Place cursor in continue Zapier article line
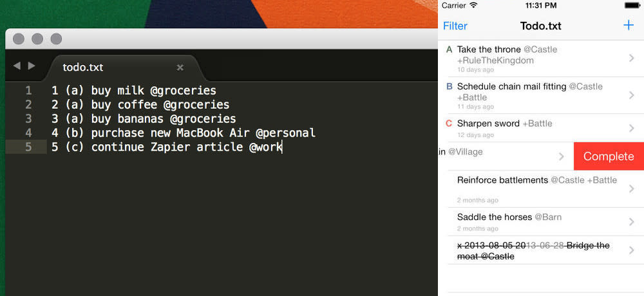The height and width of the screenshot is (296, 644). (167, 147)
